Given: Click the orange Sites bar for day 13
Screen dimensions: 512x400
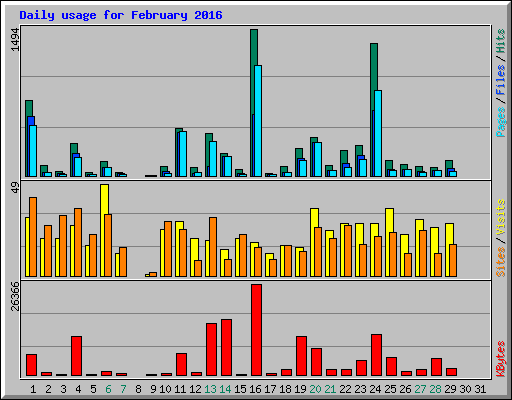Looking at the screenshot, I should point(213,247).
